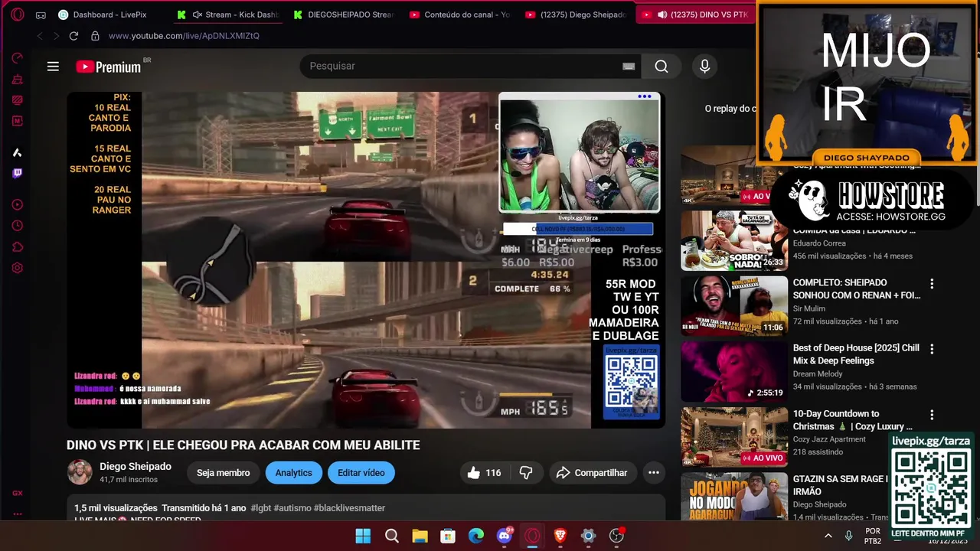This screenshot has height=551, width=980.
Task: Open the YouTube hamburger guide menu
Action: (x=53, y=67)
